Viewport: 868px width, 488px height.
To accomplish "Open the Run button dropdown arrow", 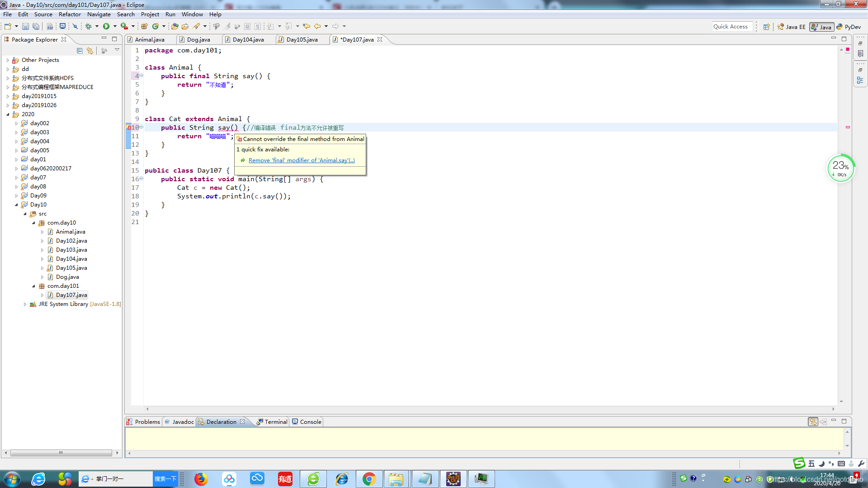I will point(115,27).
